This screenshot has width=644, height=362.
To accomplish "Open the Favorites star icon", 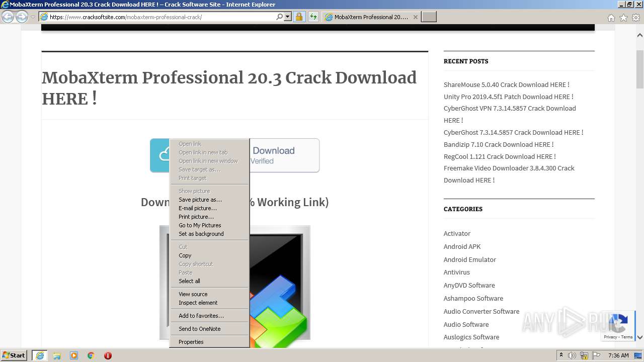I will pyautogui.click(x=623, y=18).
